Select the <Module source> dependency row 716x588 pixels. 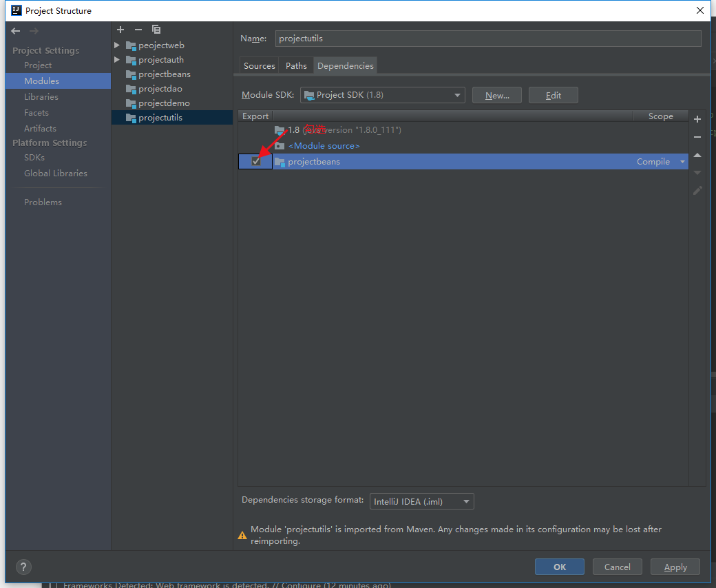click(463, 146)
